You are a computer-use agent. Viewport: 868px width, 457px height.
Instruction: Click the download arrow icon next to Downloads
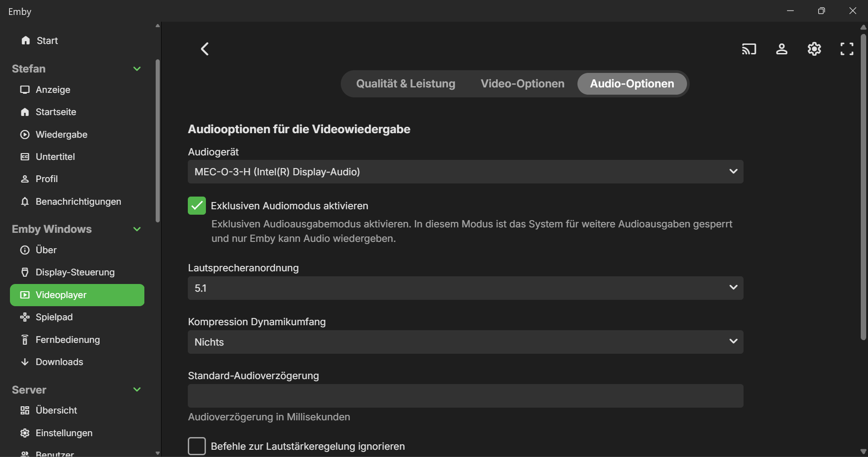click(x=25, y=362)
